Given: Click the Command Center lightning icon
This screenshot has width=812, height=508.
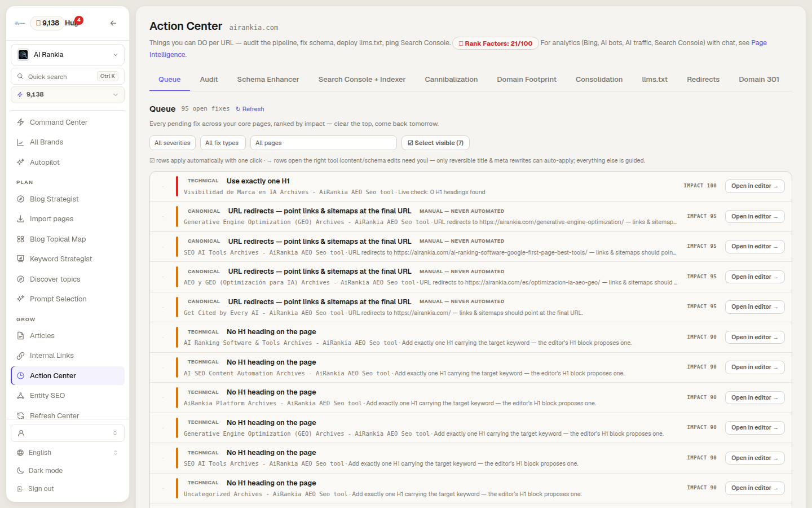Looking at the screenshot, I should (x=20, y=122).
